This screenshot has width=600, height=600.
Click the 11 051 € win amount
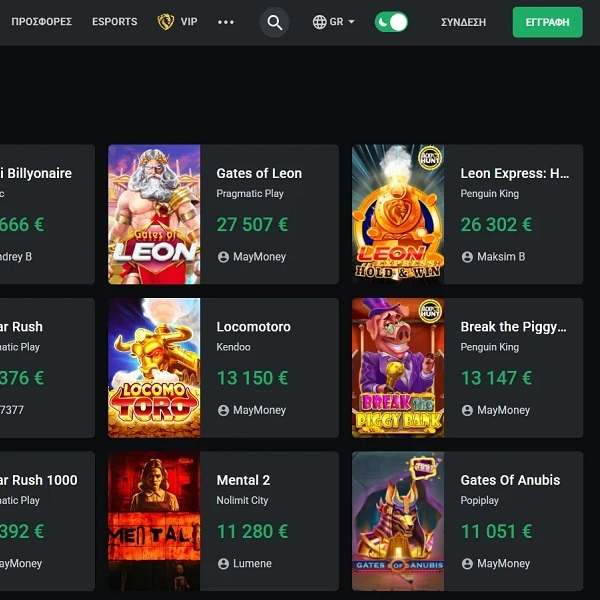click(496, 532)
